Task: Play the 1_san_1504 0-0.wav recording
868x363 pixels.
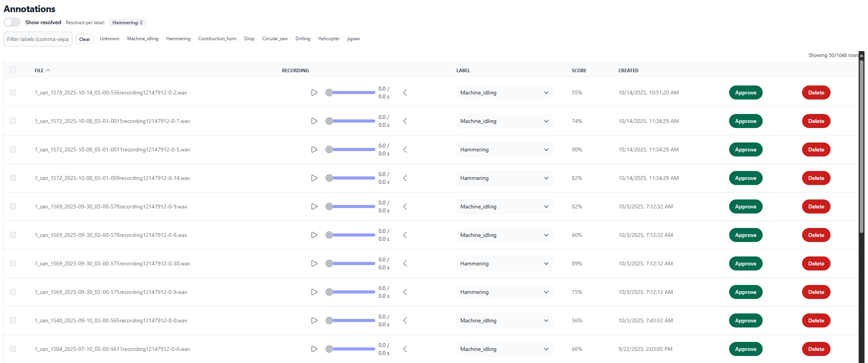Action: click(x=314, y=349)
